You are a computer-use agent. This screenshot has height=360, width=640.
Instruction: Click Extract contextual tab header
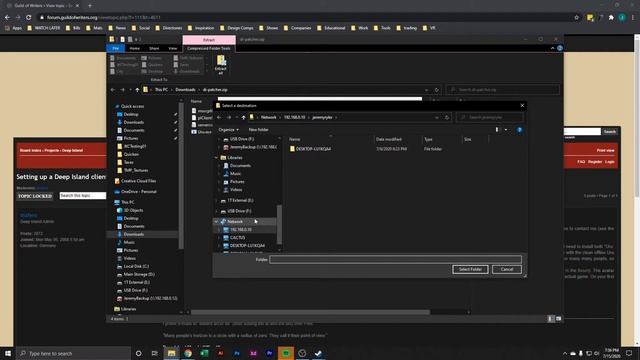209,40
